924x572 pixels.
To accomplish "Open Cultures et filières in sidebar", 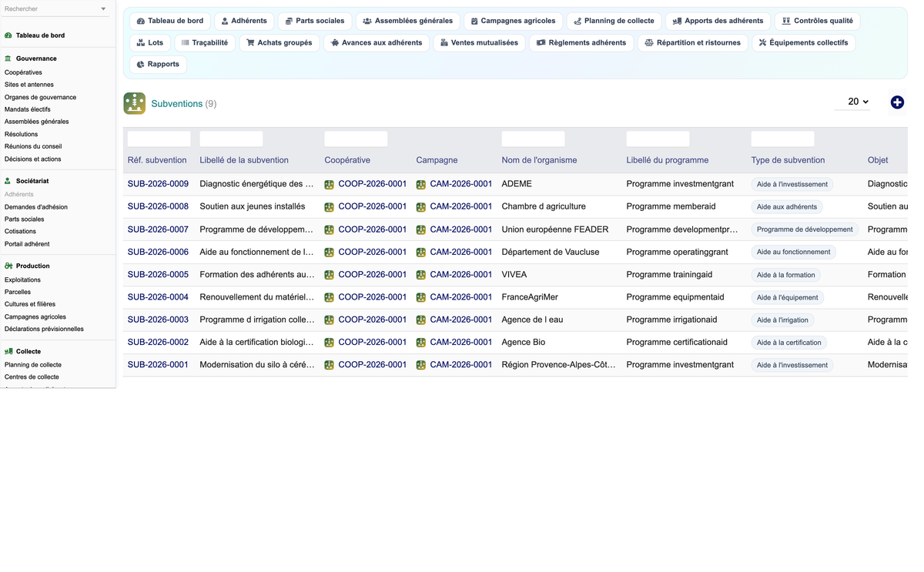I will pyautogui.click(x=30, y=304).
